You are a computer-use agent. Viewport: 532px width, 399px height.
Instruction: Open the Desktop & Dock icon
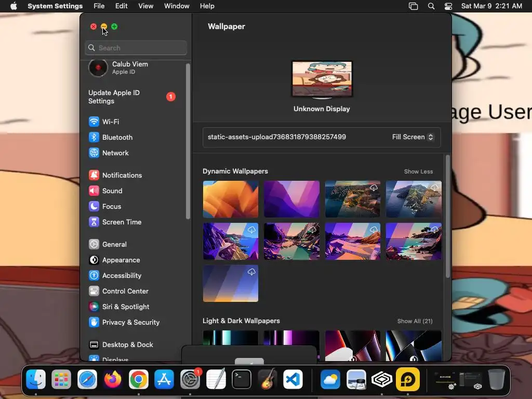(94, 345)
